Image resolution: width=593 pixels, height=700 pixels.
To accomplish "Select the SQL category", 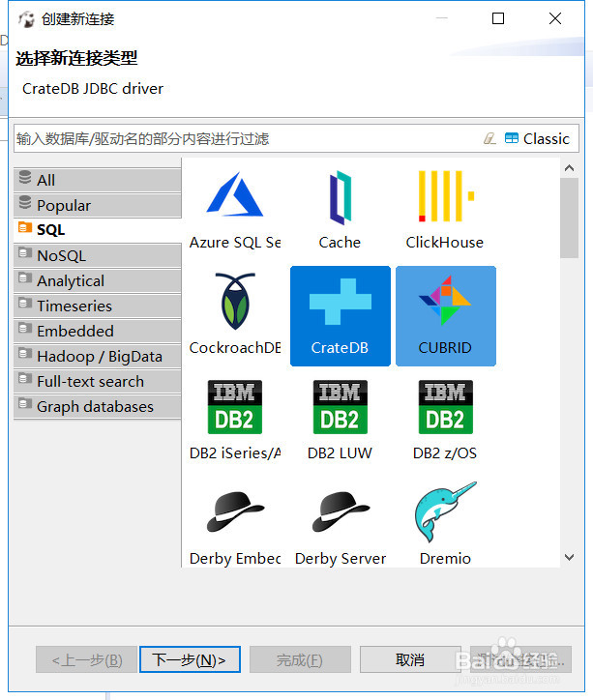I will pyautogui.click(x=98, y=230).
